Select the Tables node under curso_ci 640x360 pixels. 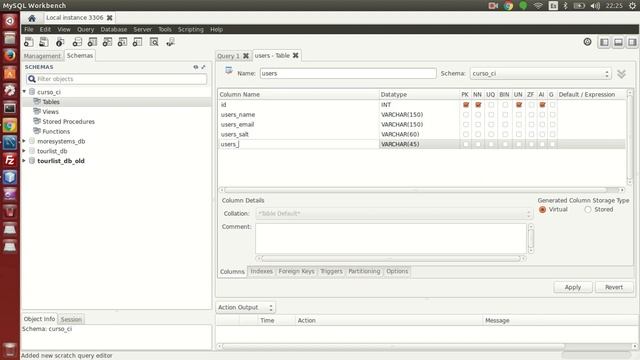click(51, 102)
